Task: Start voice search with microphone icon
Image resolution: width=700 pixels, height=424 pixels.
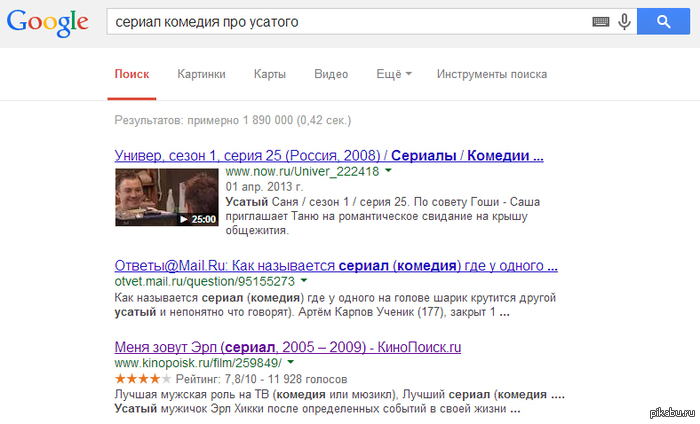Action: pyautogui.click(x=624, y=21)
